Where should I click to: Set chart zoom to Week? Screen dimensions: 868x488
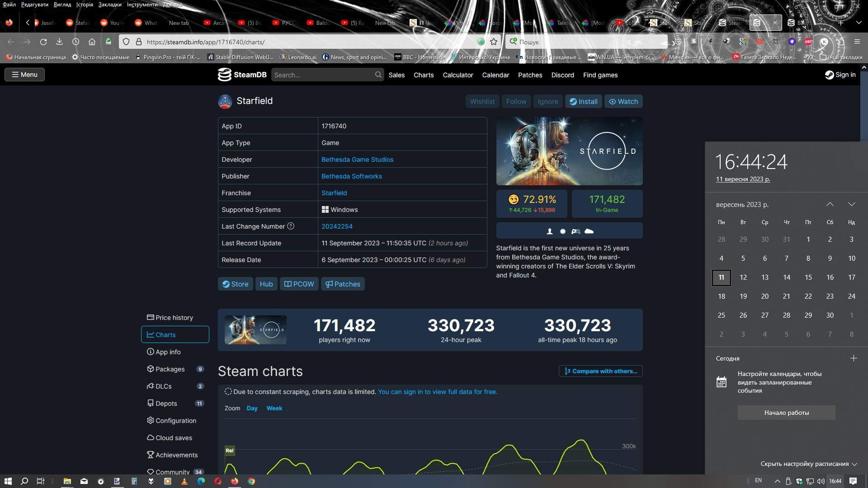pyautogui.click(x=274, y=408)
